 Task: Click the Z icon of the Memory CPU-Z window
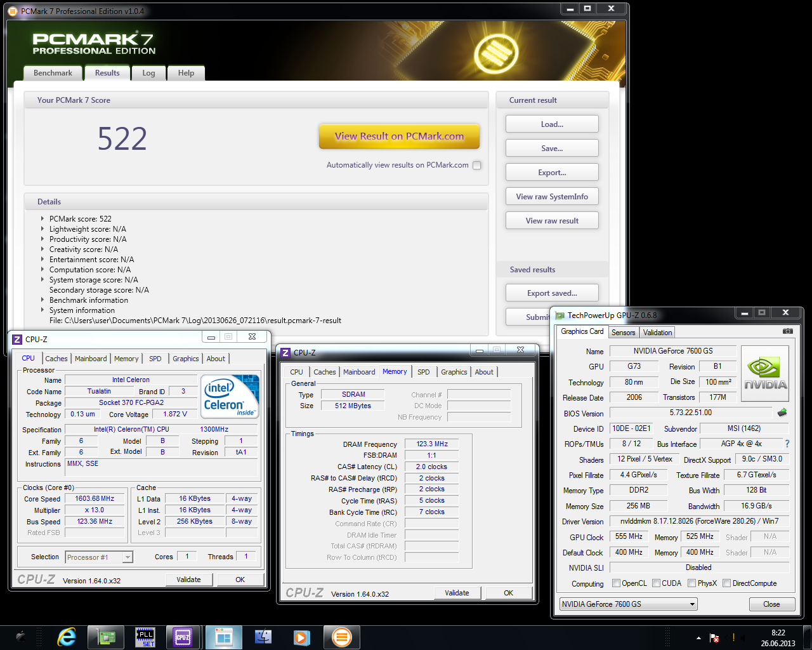pyautogui.click(x=285, y=352)
